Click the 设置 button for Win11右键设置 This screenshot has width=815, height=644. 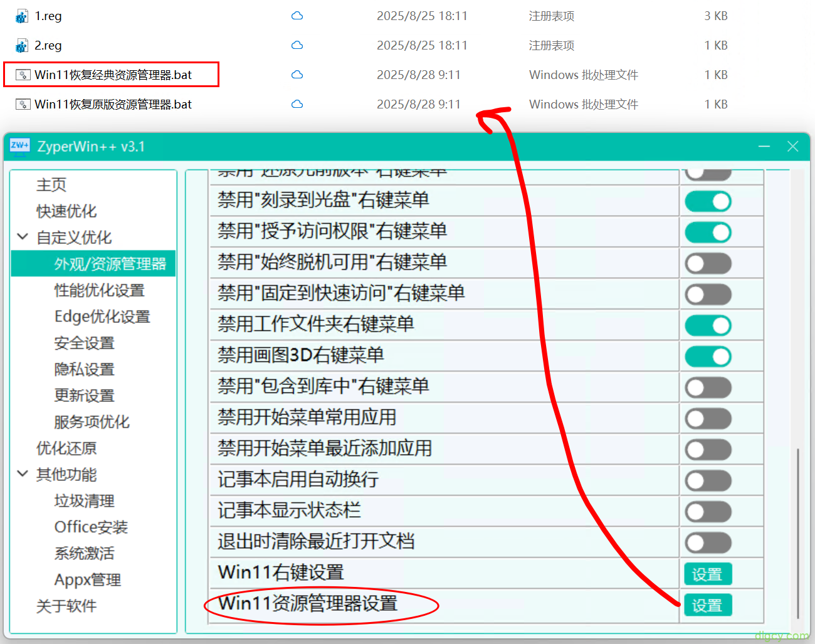click(x=708, y=573)
